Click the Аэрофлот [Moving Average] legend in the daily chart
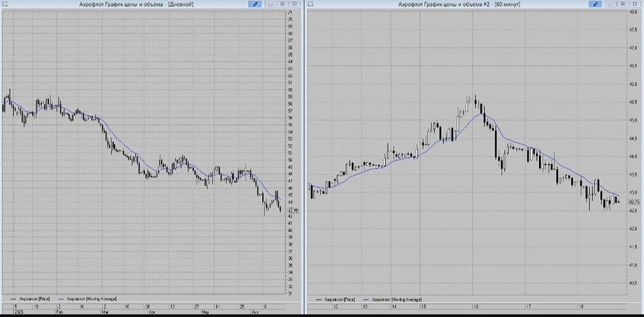The width and height of the screenshot is (644, 317). click(88, 299)
